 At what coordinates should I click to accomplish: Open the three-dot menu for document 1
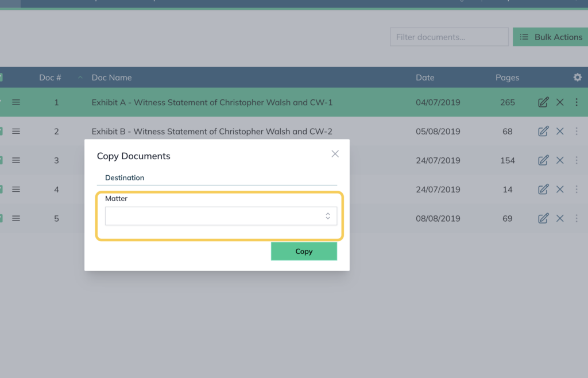577,102
